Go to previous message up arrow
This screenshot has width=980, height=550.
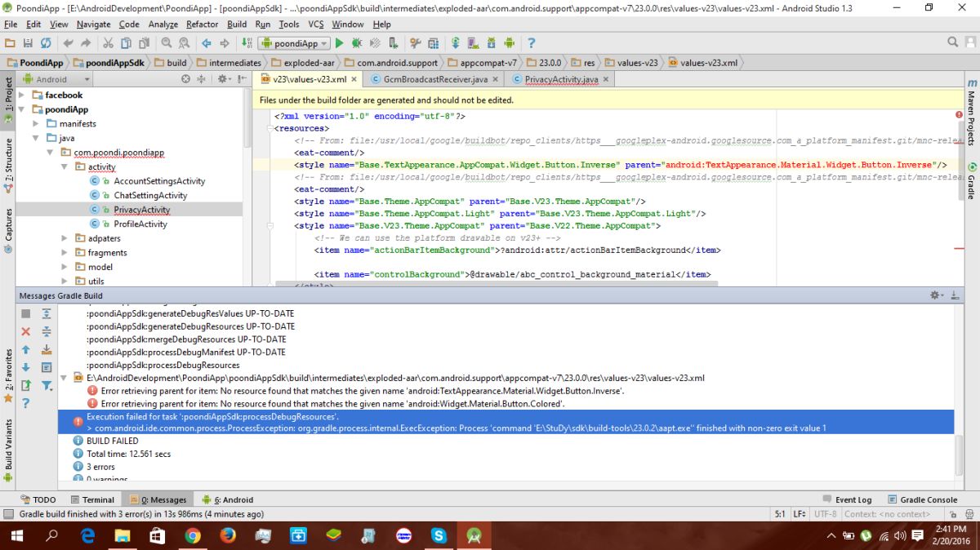25,349
